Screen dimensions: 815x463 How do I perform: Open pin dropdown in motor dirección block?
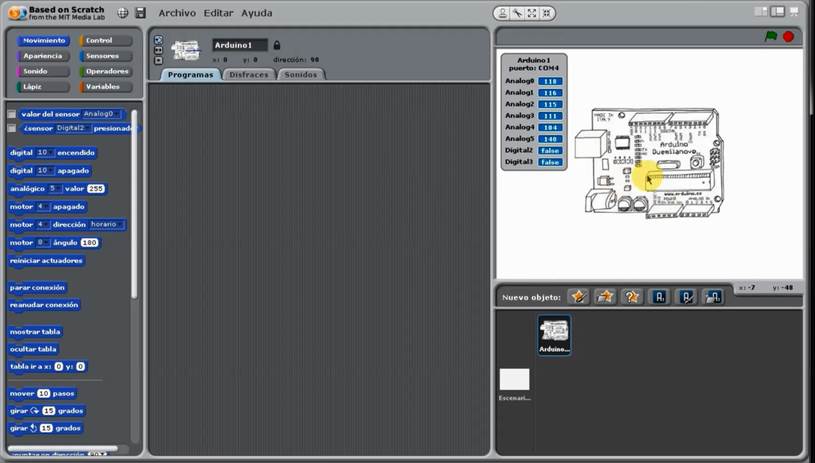click(x=43, y=224)
